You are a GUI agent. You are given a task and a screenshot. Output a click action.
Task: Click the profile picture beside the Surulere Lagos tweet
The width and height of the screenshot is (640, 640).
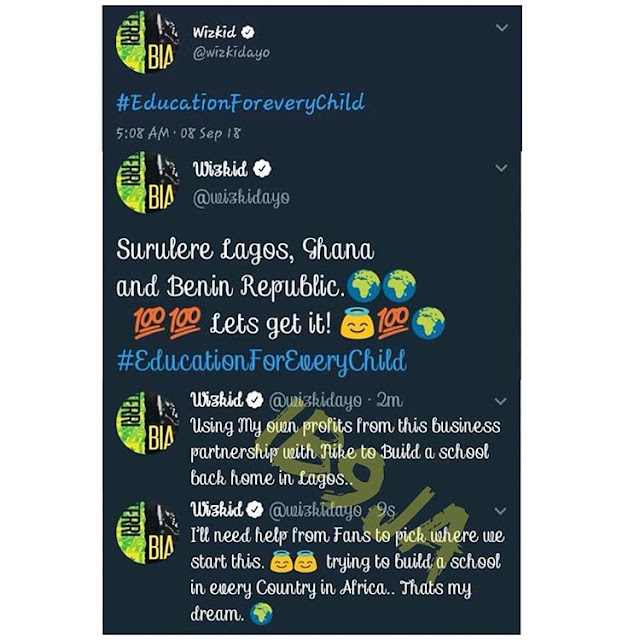(x=147, y=182)
